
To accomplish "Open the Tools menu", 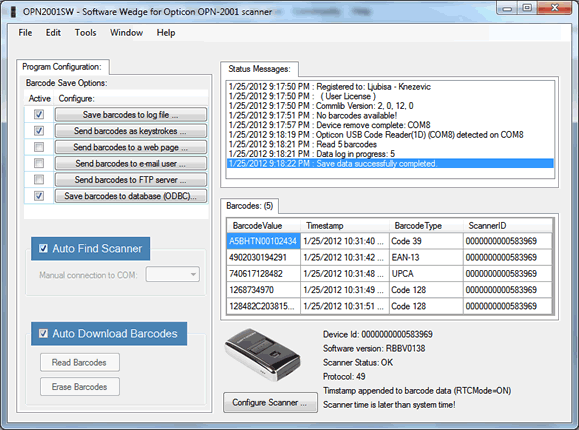I will [85, 33].
